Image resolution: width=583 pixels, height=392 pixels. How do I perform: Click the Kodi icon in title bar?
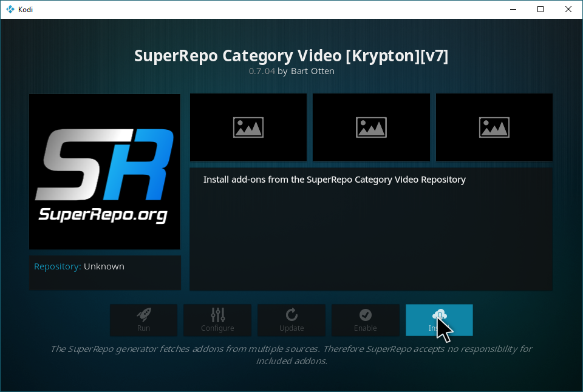[x=10, y=9]
